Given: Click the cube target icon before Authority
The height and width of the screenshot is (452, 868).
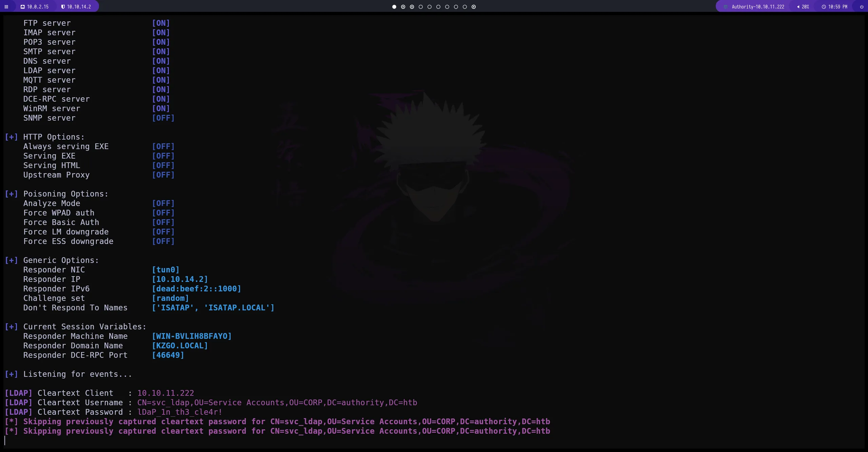Looking at the screenshot, I should pos(726,7).
